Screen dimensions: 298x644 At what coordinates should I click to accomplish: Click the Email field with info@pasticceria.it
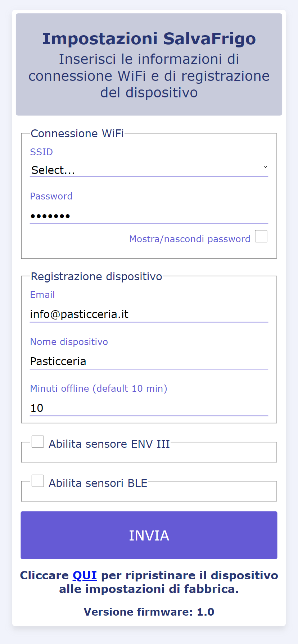pos(149,314)
